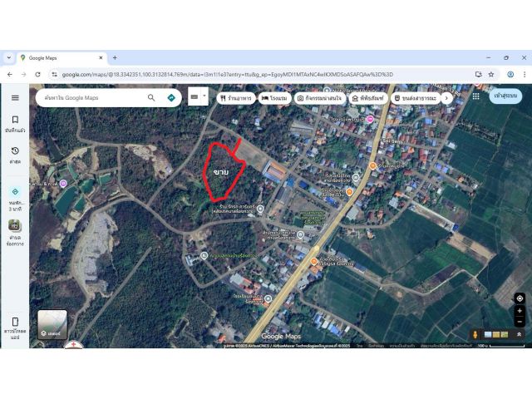Open Google apps grid icon
This screenshot has width=532, height=399.
coord(475,96)
